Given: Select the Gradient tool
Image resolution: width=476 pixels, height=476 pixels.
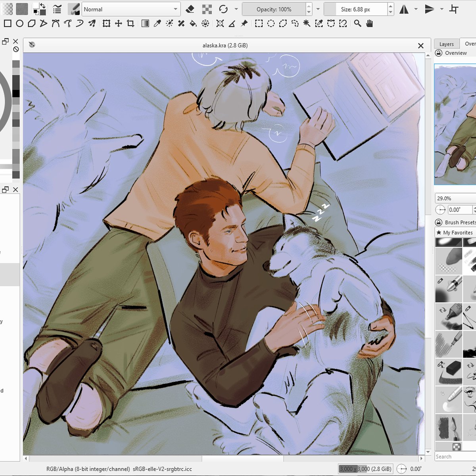Looking at the screenshot, I should tap(145, 24).
